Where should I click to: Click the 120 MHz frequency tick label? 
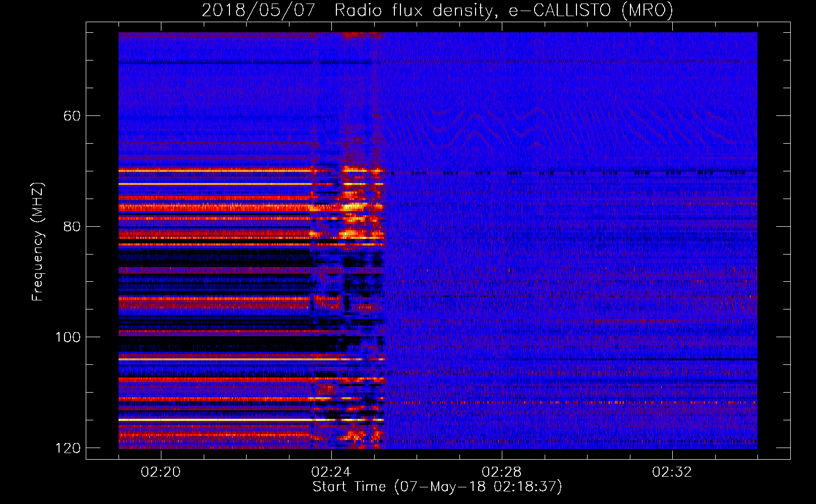[x=68, y=448]
